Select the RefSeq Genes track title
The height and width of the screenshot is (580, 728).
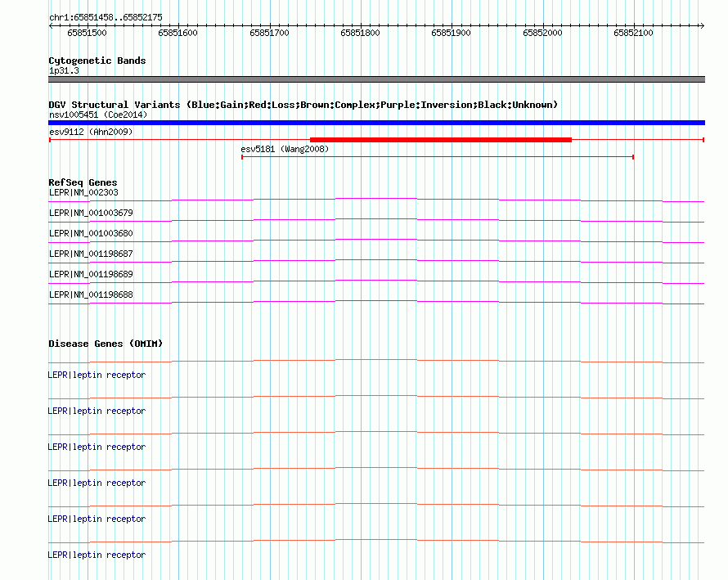click(x=83, y=182)
